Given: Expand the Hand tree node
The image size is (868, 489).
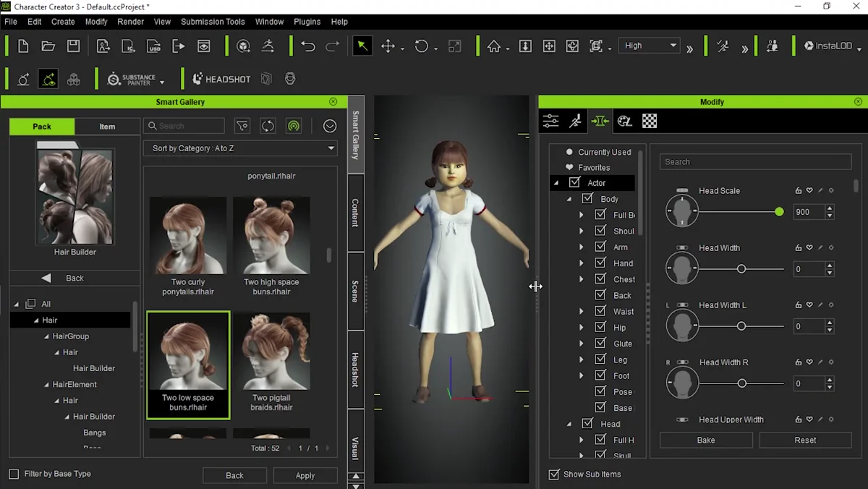Looking at the screenshot, I should (581, 263).
